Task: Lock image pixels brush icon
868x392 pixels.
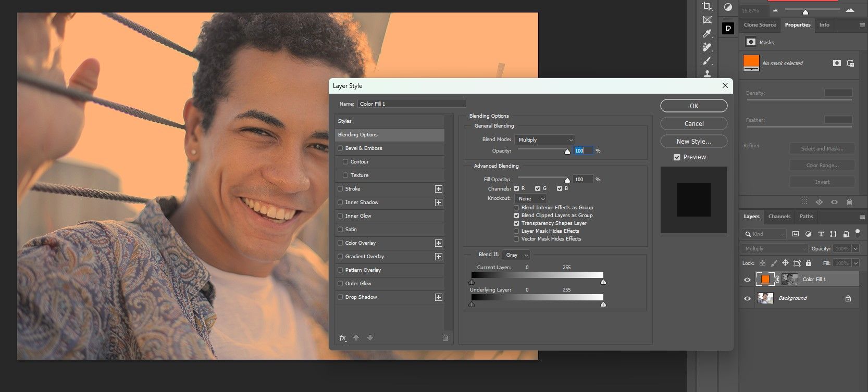Action: (x=774, y=263)
